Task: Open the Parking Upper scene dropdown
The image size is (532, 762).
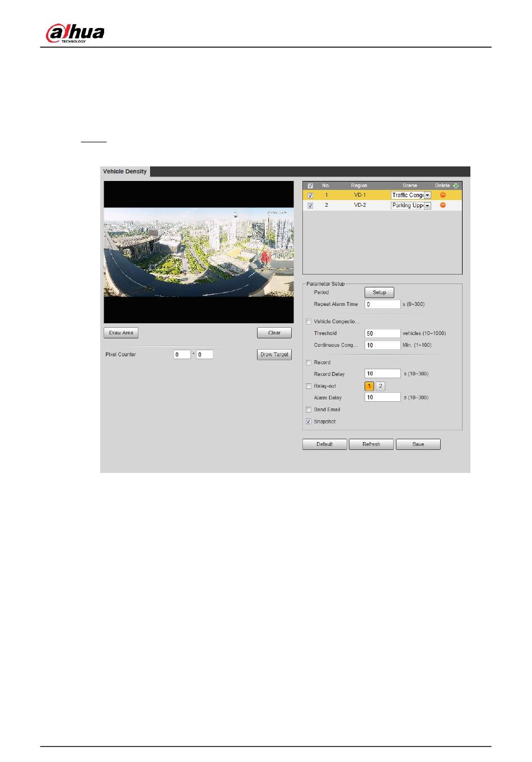Action: coord(427,206)
